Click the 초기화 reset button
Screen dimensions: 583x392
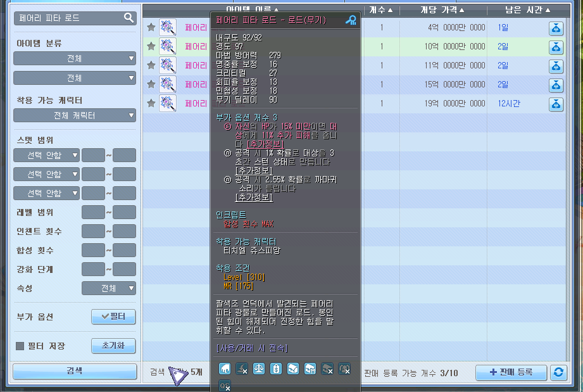(x=113, y=346)
